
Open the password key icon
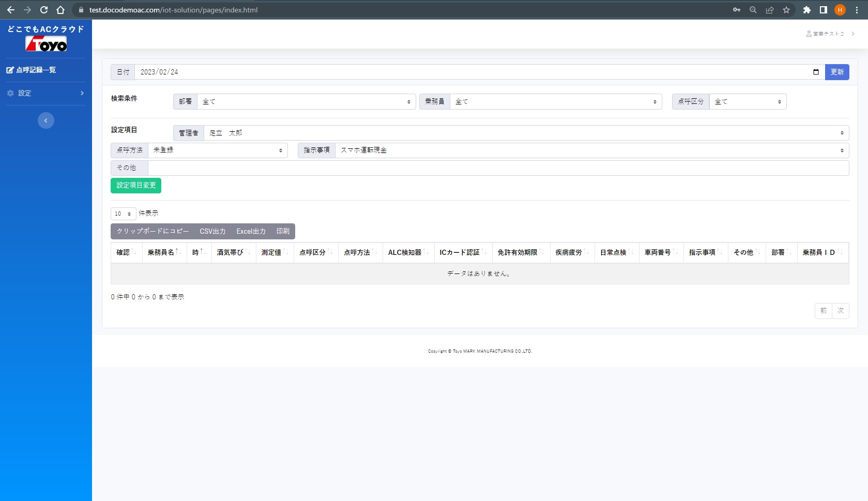[737, 10]
